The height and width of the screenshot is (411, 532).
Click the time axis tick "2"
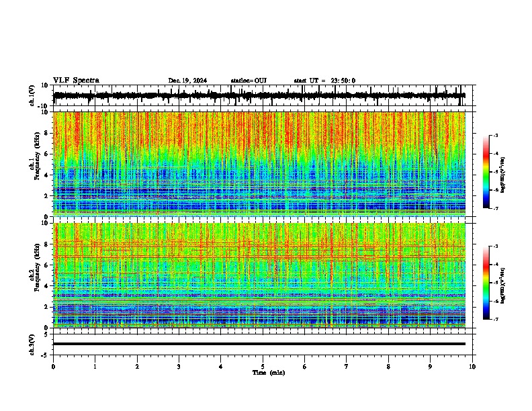tap(137, 367)
